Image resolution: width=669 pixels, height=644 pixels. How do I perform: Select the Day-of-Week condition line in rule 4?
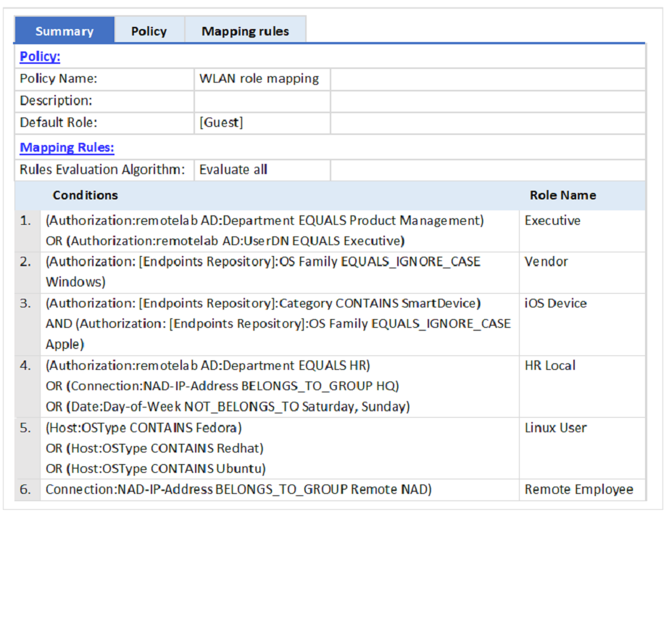228,407
